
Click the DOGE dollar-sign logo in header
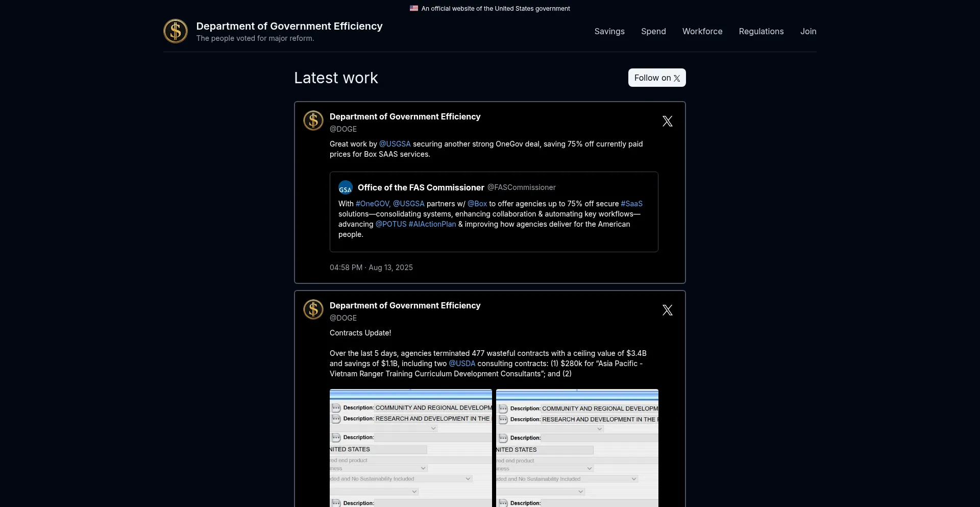176,31
